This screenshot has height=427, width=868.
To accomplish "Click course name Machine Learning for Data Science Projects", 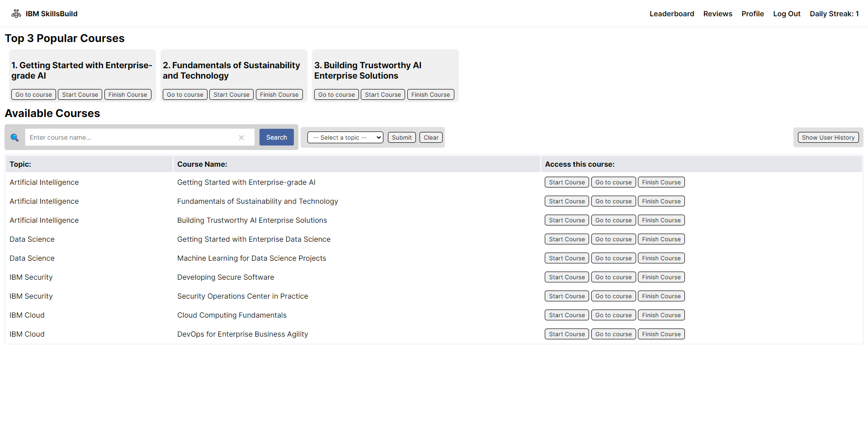I will click(251, 258).
